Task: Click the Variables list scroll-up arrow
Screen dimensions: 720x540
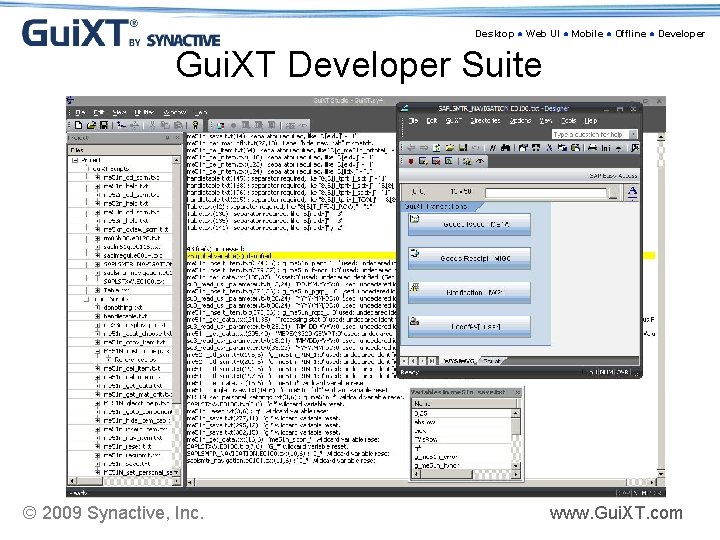Action: point(516,413)
